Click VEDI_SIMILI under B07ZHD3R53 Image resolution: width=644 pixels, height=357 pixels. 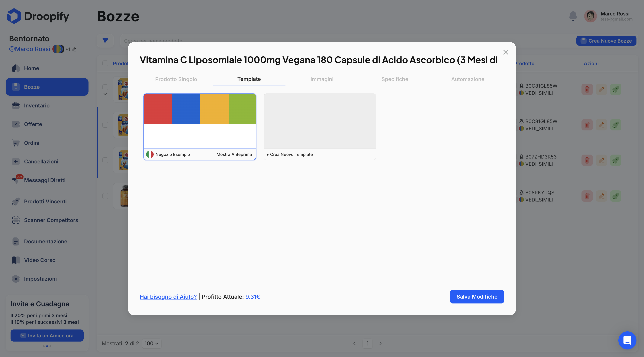(x=539, y=164)
